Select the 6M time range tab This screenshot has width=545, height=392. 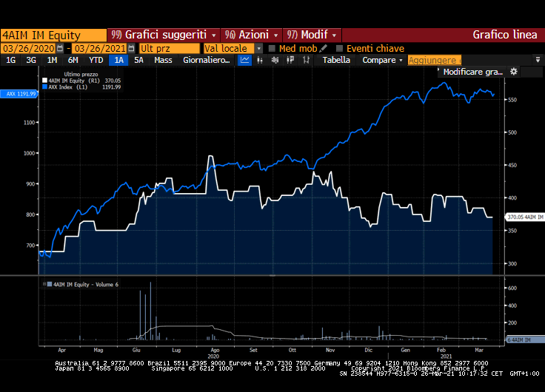pyautogui.click(x=73, y=60)
